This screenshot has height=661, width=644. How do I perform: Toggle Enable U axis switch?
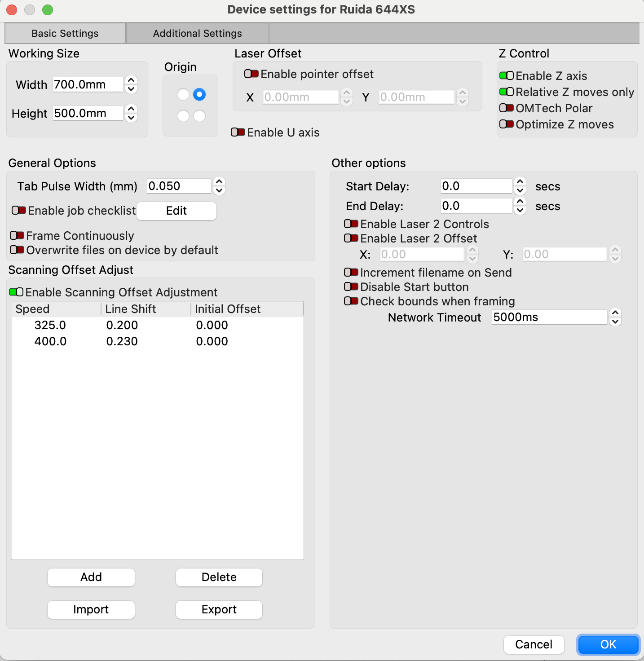point(238,132)
